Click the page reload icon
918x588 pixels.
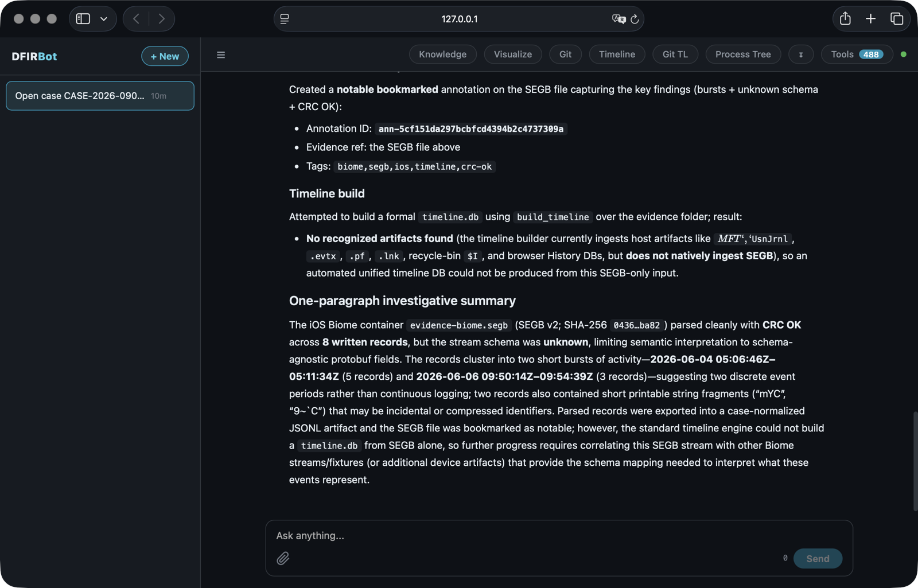pyautogui.click(x=635, y=19)
